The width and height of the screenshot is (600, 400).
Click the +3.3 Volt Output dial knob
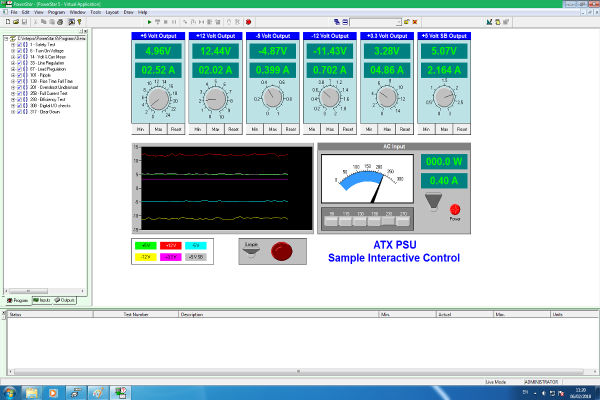click(x=385, y=98)
